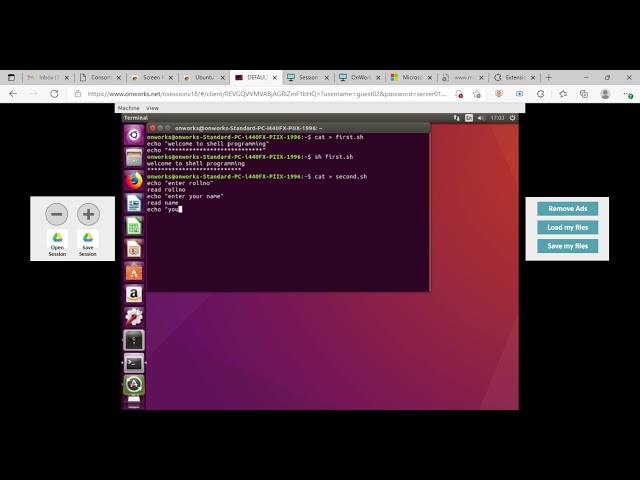Click the 'sh first.sh' command line
640x480 pixels.
[250, 157]
